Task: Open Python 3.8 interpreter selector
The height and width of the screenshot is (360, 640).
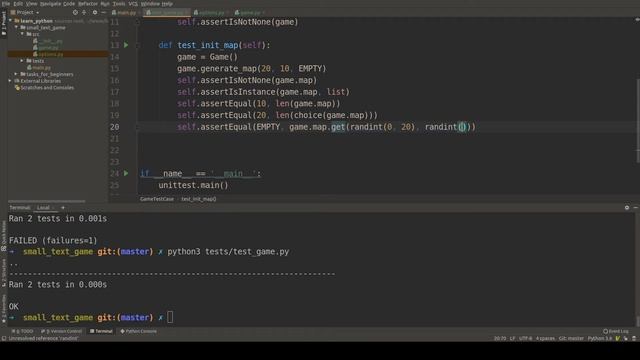Action: pos(600,338)
